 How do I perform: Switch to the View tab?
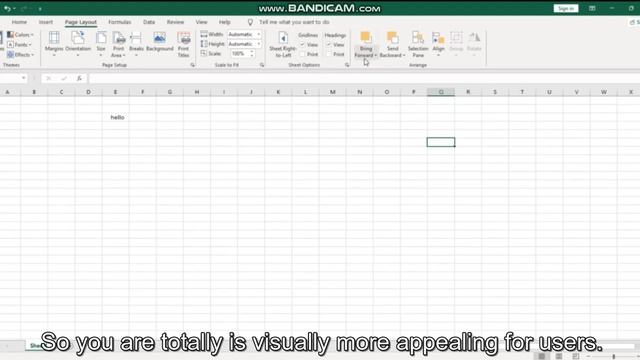click(201, 22)
